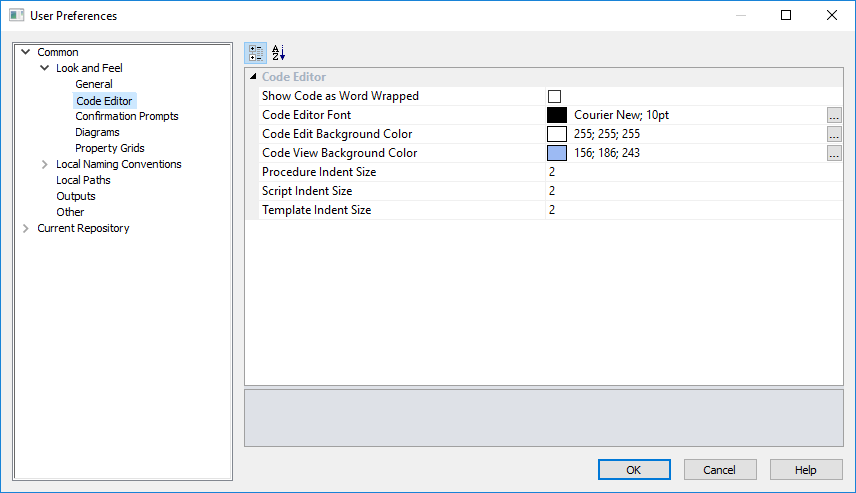Select Property Grids in the tree
Image resolution: width=856 pixels, height=493 pixels.
[x=109, y=148]
